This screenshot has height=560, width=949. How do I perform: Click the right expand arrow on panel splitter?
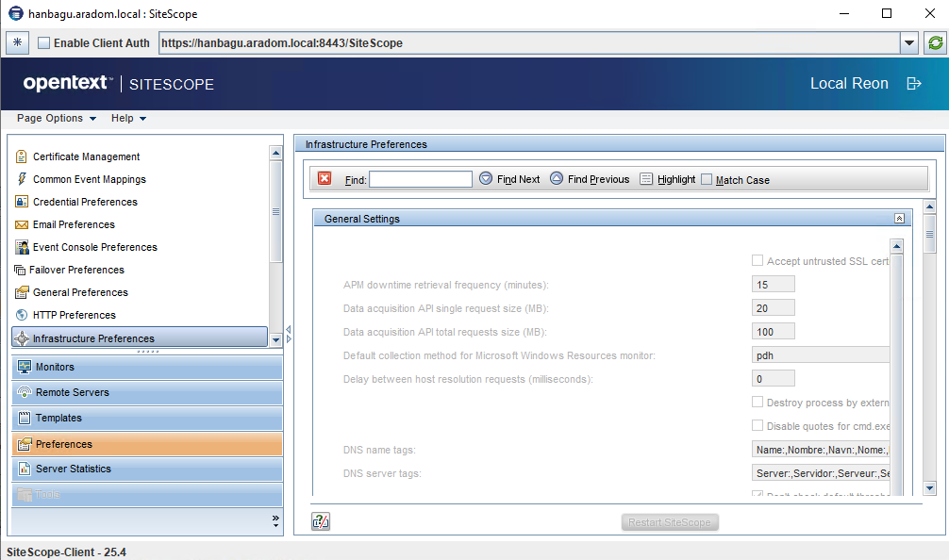(289, 339)
